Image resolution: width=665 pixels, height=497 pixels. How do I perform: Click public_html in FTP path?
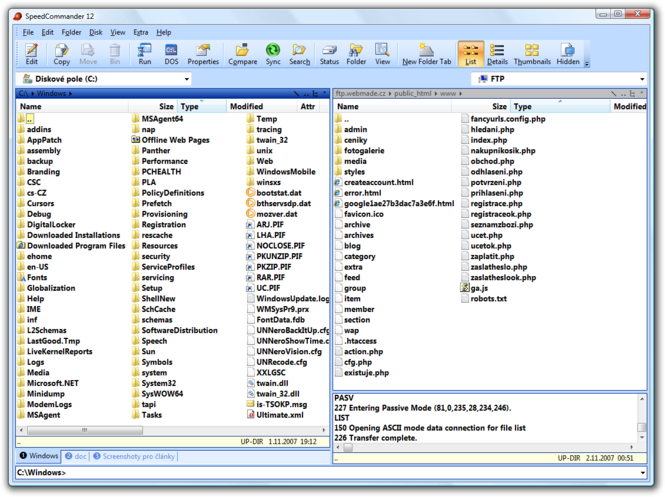click(x=412, y=93)
